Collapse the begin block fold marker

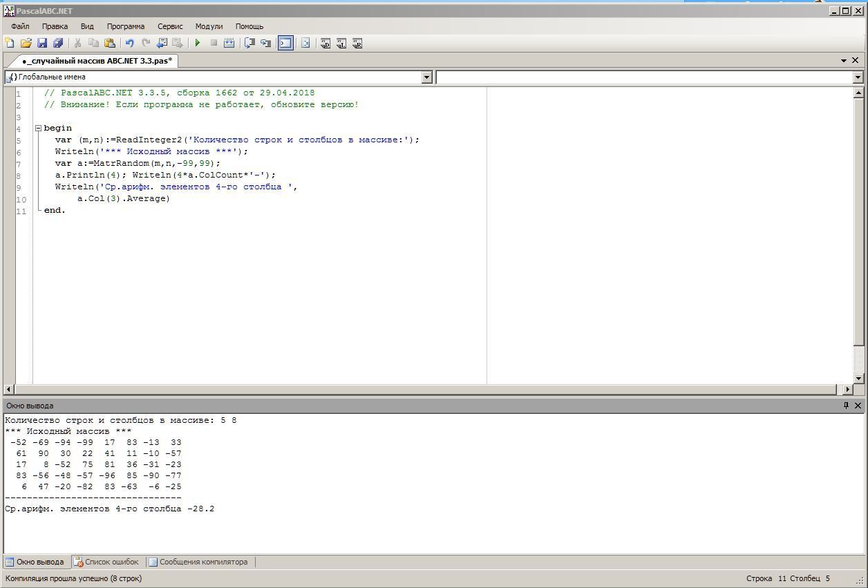pyautogui.click(x=39, y=128)
